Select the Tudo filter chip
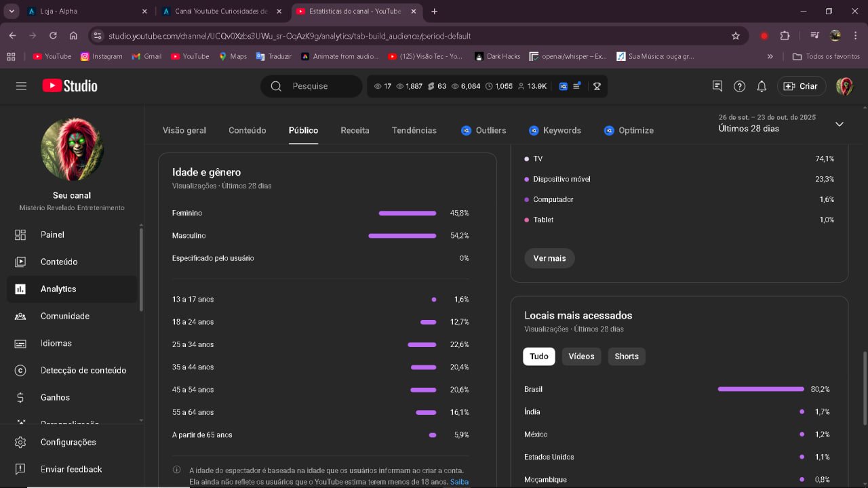This screenshot has width=868, height=488. [x=539, y=357]
